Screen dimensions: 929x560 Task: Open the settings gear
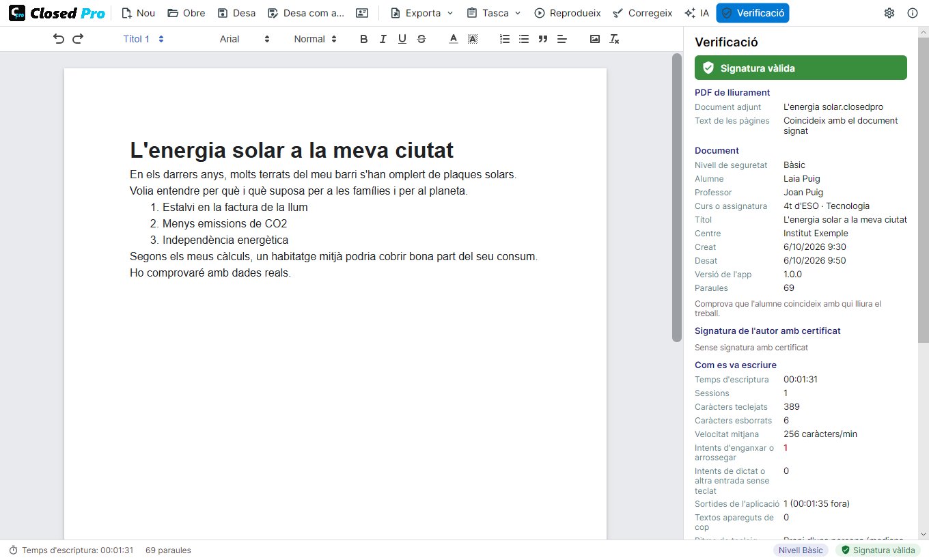pos(889,13)
